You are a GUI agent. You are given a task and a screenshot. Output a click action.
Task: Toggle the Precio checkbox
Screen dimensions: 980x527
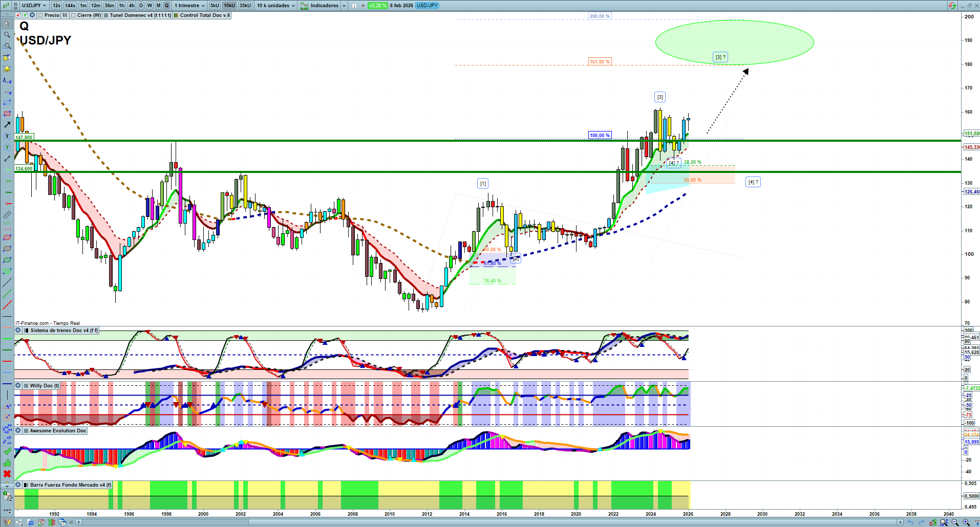tap(49, 15)
